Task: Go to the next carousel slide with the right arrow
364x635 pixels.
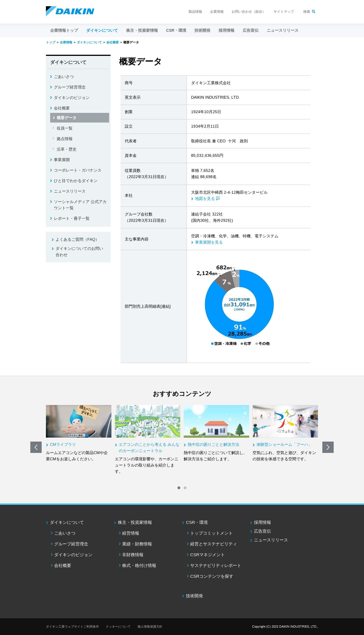Action: [x=328, y=447]
